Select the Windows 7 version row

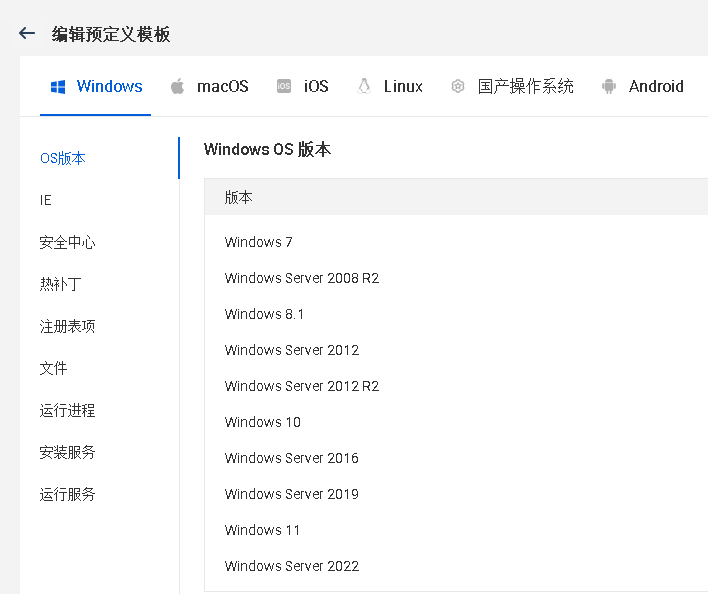coord(259,242)
